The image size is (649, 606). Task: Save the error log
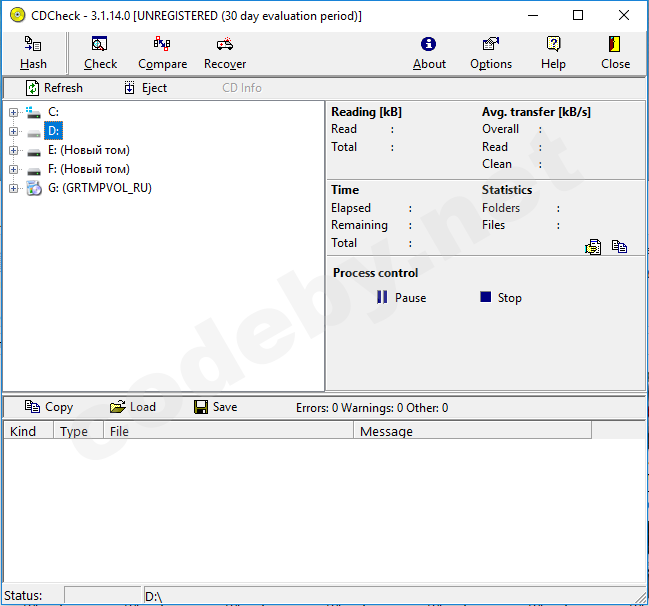pos(216,407)
